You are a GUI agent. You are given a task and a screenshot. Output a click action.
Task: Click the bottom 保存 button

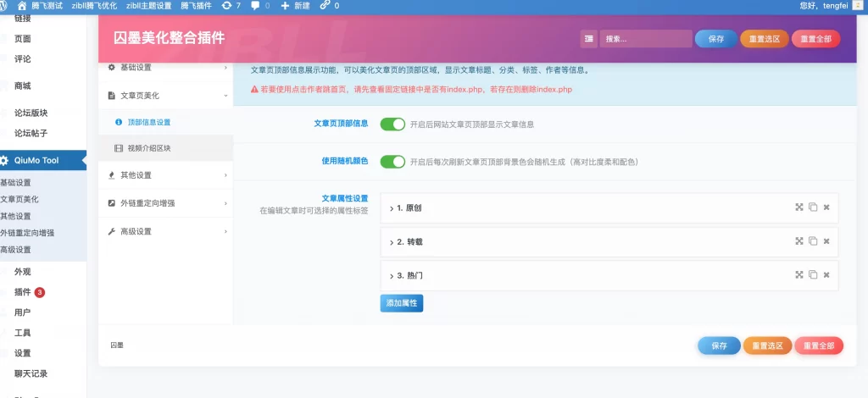point(719,345)
